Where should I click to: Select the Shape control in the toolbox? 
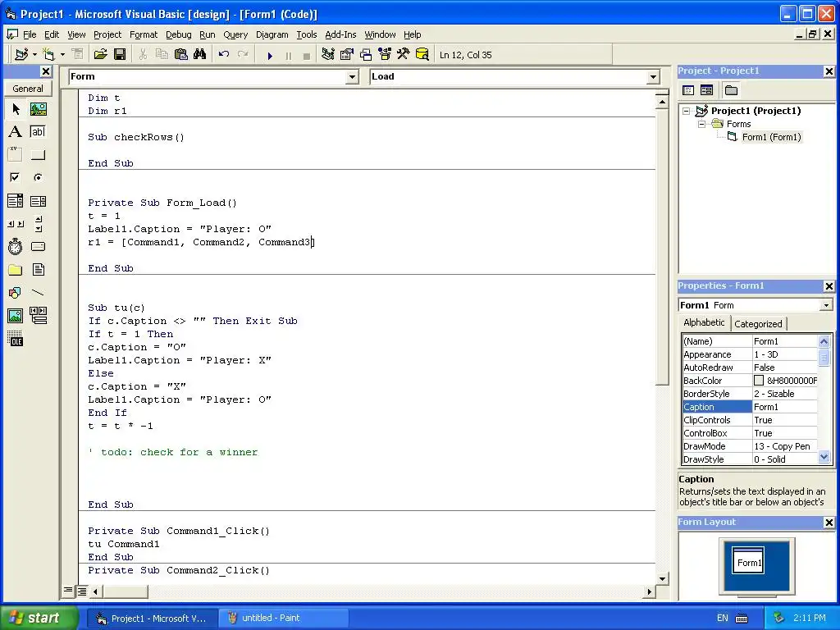click(16, 293)
